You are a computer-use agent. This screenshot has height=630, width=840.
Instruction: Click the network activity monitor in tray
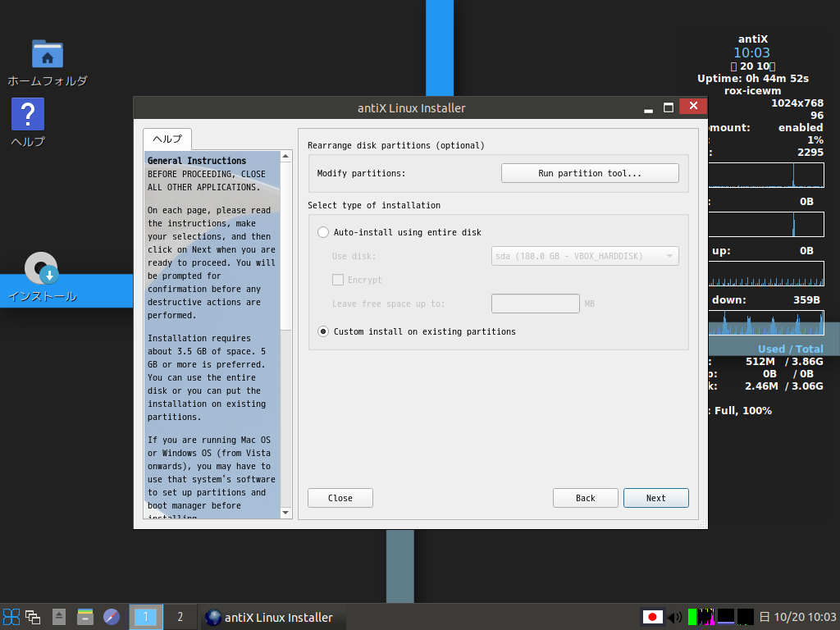745,617
